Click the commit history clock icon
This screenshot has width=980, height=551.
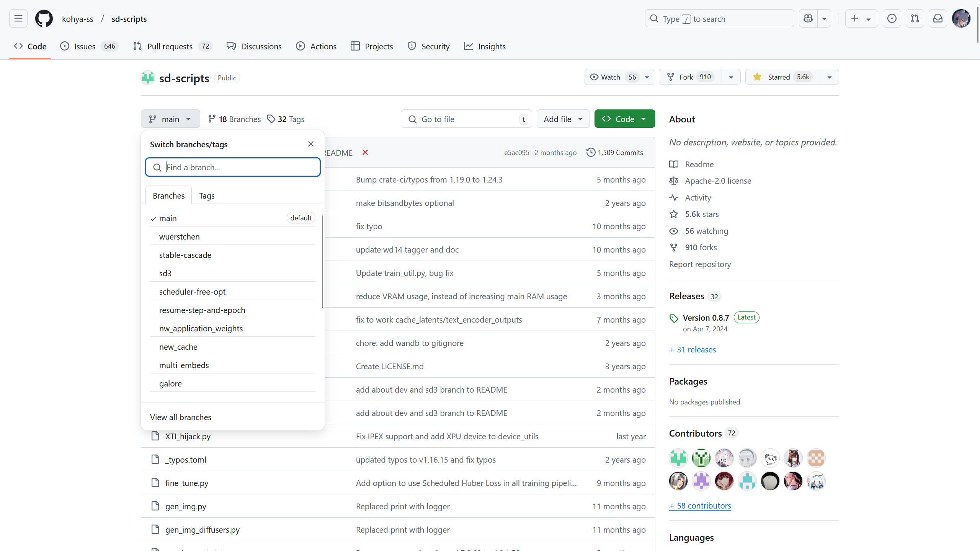[591, 152]
